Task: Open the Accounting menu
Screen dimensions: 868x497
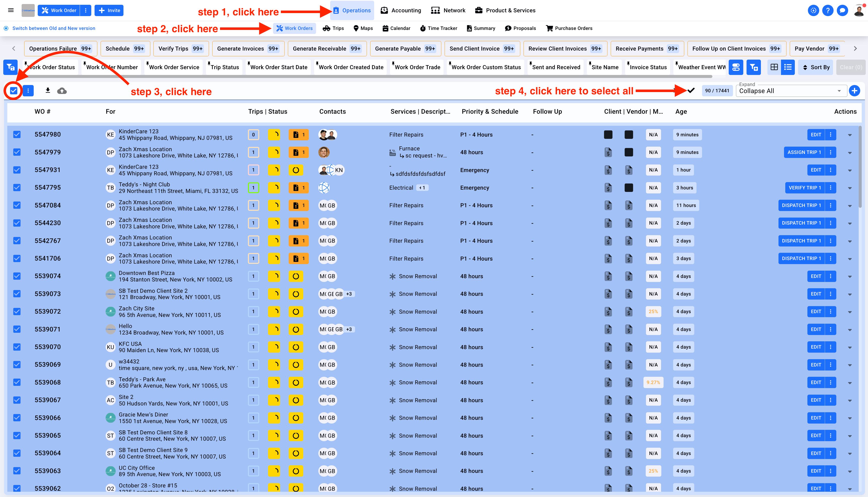Action: point(401,11)
